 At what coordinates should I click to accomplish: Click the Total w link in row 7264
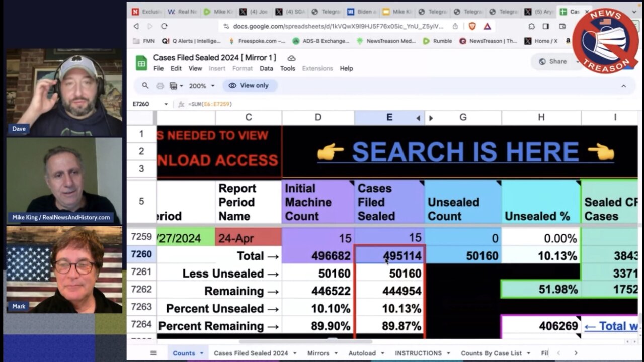tap(611, 326)
